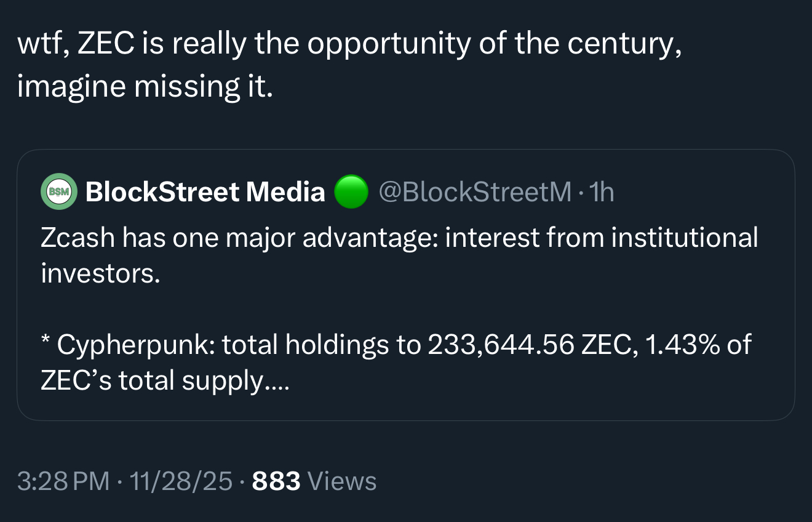812x522 pixels.
Task: Visit the @BlockStreetM handle
Action: [x=476, y=192]
